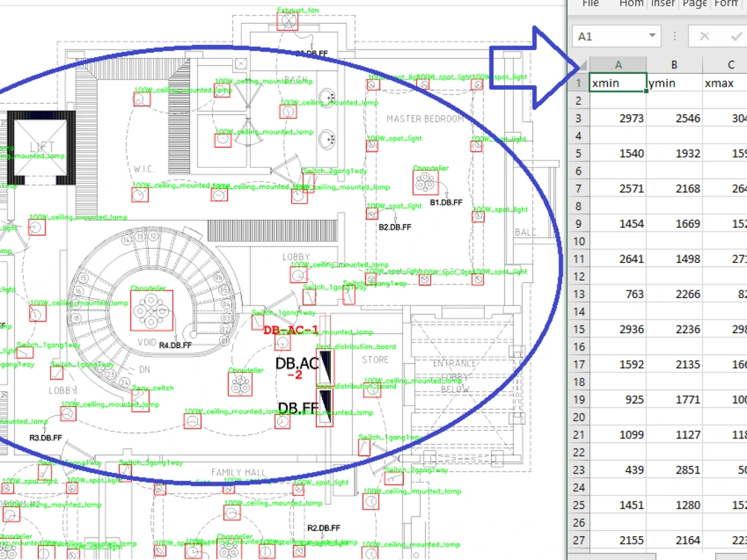Select row 27 header
The height and width of the screenshot is (560, 747).
pos(578,540)
